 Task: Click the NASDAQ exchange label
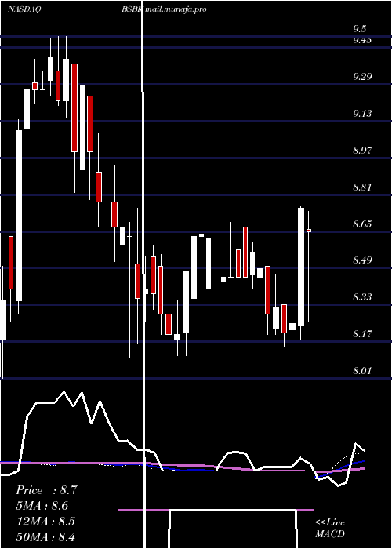[x=24, y=9]
